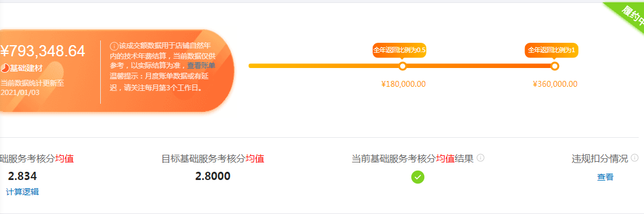Viewport: 644px width, 214px height.
Task: Click the pie chart icon beside 基础建材
Action: click(5, 68)
